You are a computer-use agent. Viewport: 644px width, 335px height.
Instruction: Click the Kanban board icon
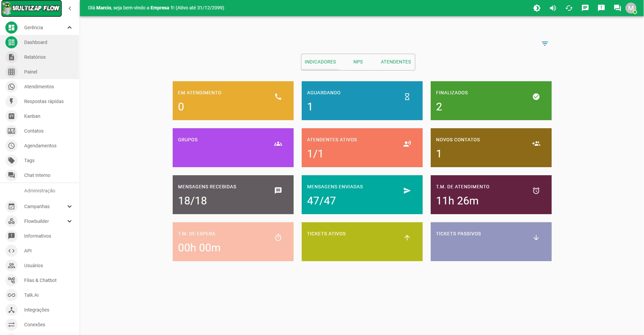[x=11, y=116]
